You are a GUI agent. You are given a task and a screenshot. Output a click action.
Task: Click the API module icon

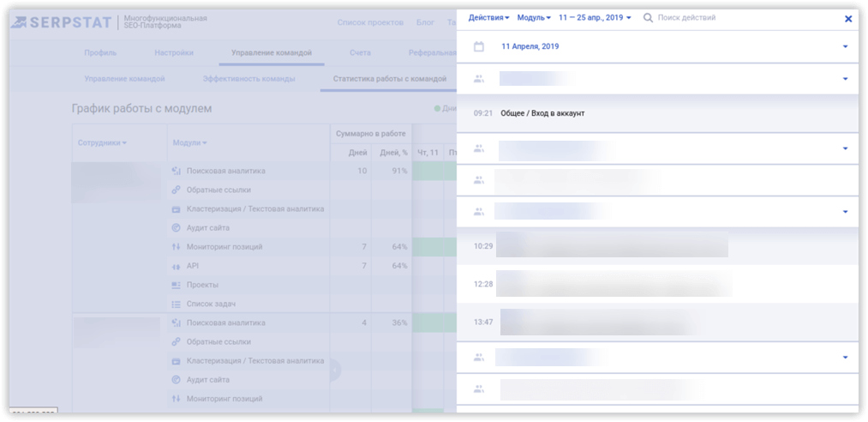pyautogui.click(x=176, y=266)
